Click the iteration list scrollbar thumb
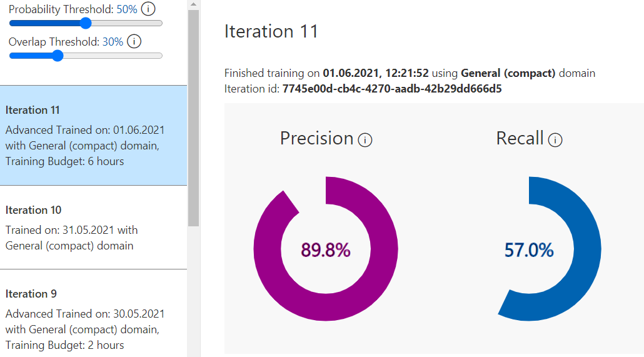 click(x=193, y=118)
